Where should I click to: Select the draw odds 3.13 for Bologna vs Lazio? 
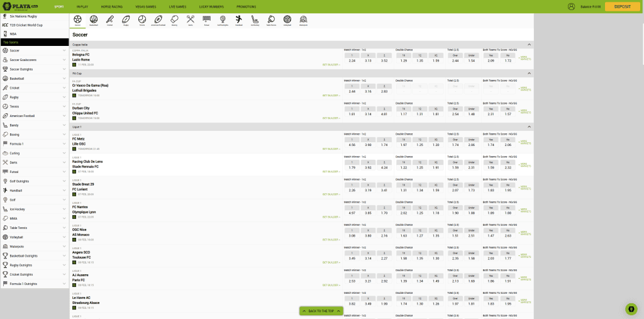tap(368, 60)
